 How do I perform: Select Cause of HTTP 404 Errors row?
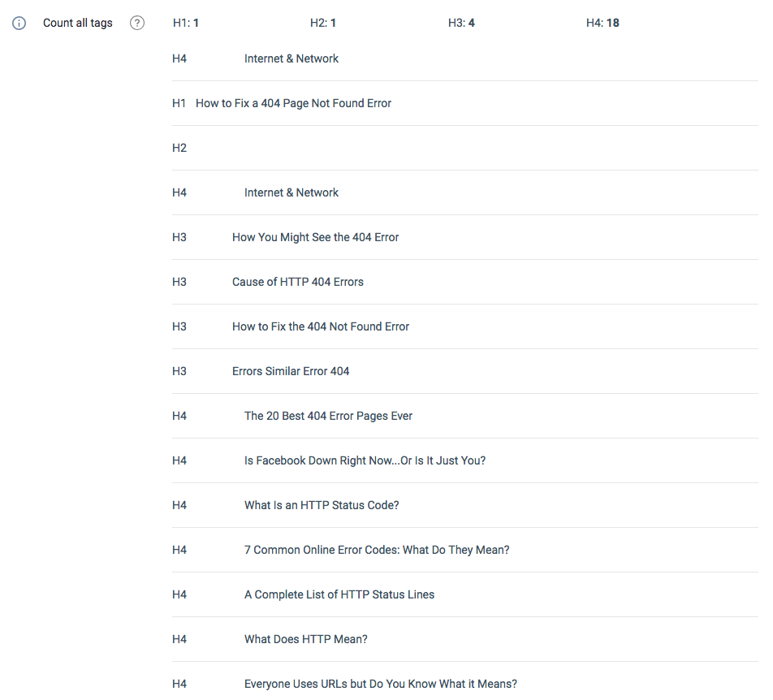click(465, 282)
